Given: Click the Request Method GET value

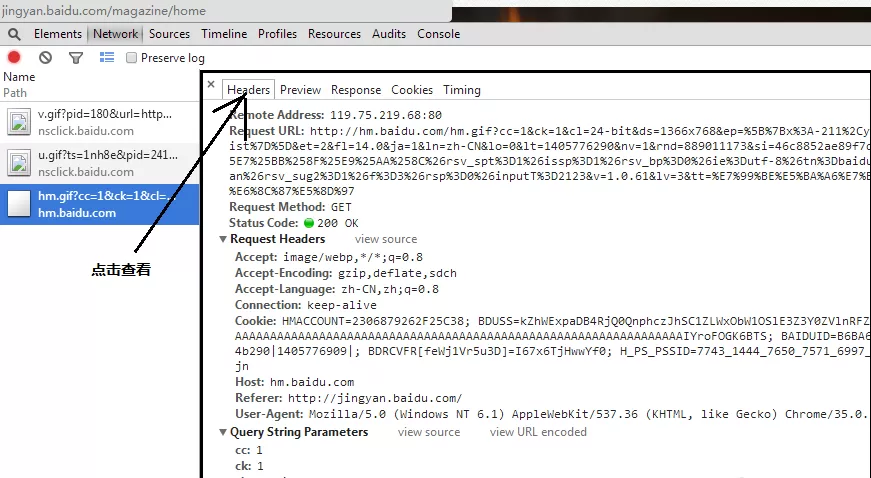Looking at the screenshot, I should pyautogui.click(x=341, y=207).
